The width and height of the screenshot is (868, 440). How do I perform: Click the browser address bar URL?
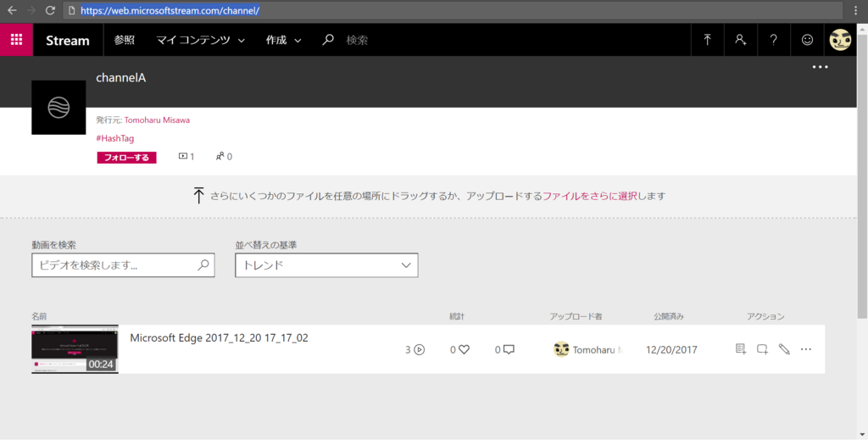pyautogui.click(x=170, y=10)
